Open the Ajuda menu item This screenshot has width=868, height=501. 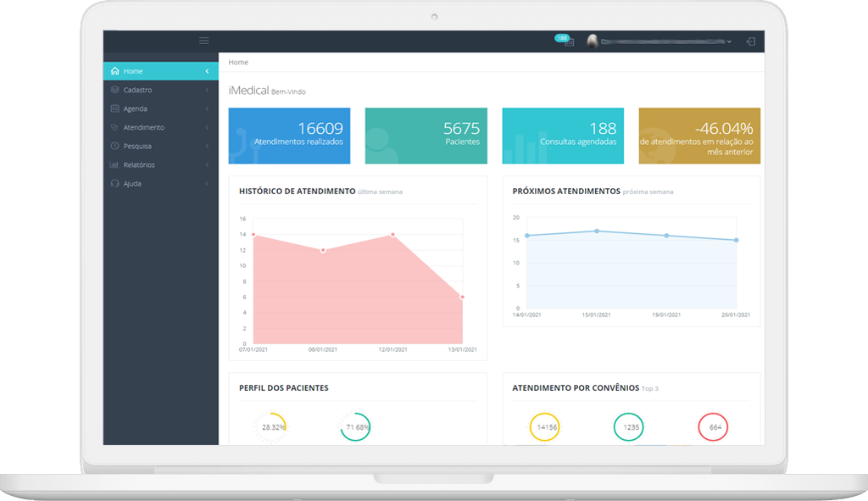160,183
